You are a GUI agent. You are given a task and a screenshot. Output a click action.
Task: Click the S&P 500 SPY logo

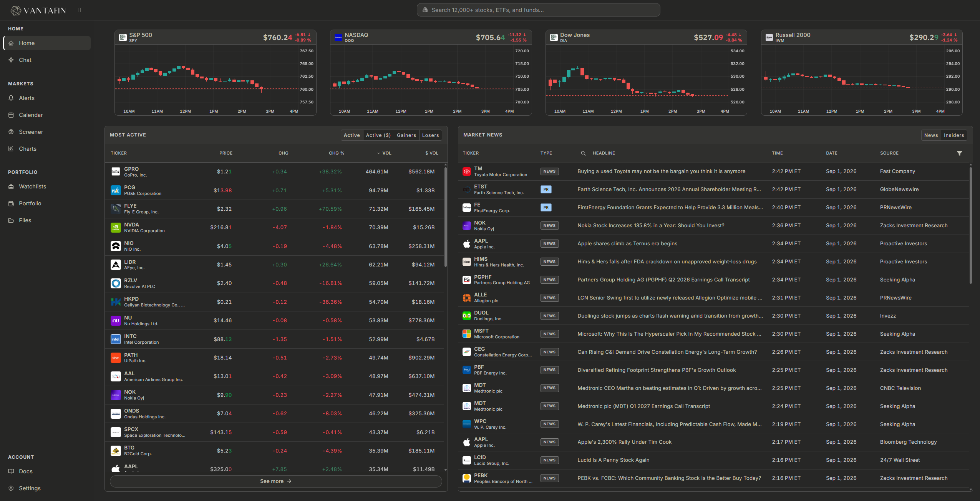(123, 37)
